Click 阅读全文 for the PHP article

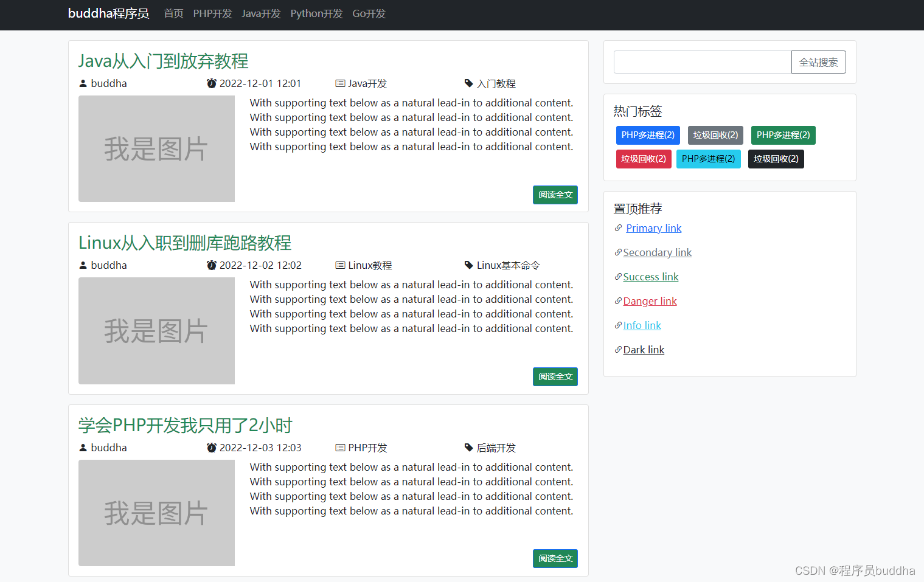tap(555, 558)
